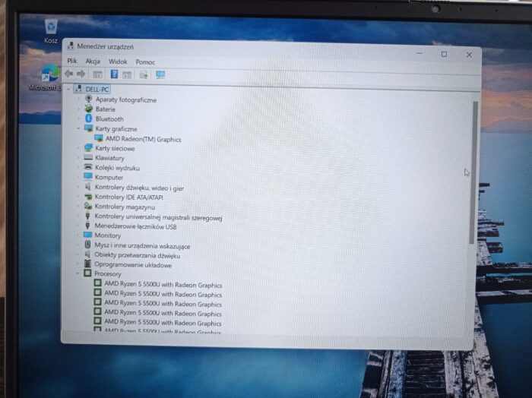Click the action pane toolbar icon
The height and width of the screenshot is (398, 532).
click(x=127, y=74)
